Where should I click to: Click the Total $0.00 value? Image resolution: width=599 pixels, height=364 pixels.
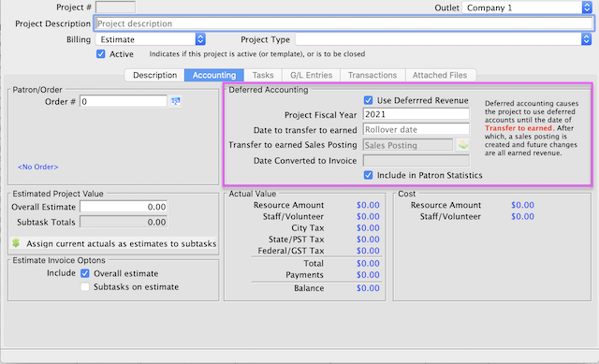pos(368,264)
